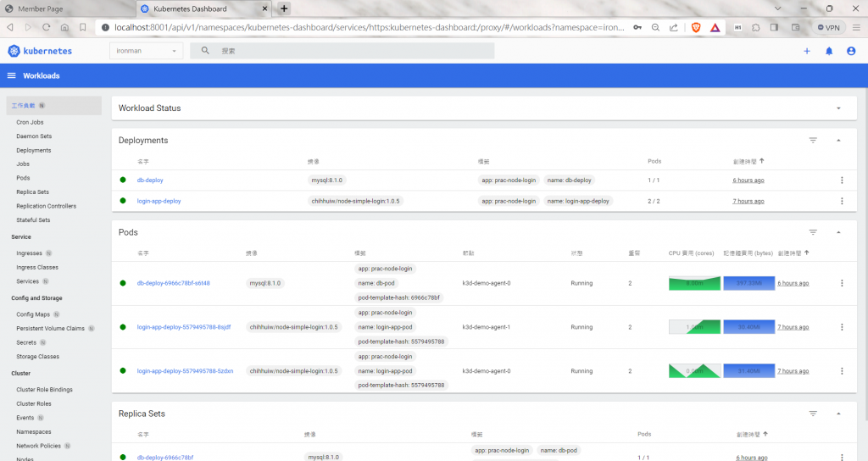Open actions menu for login-app-deploy-5579495788-5zdxn pod

pyautogui.click(x=842, y=371)
